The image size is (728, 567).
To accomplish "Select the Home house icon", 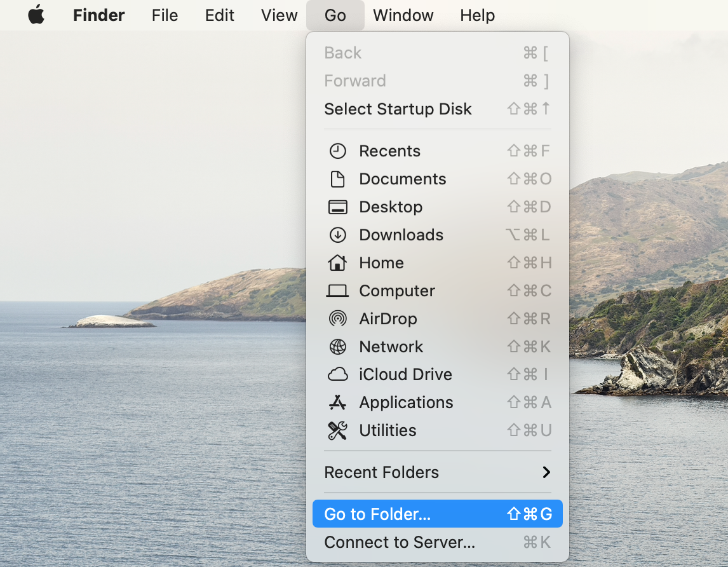I will click(337, 263).
